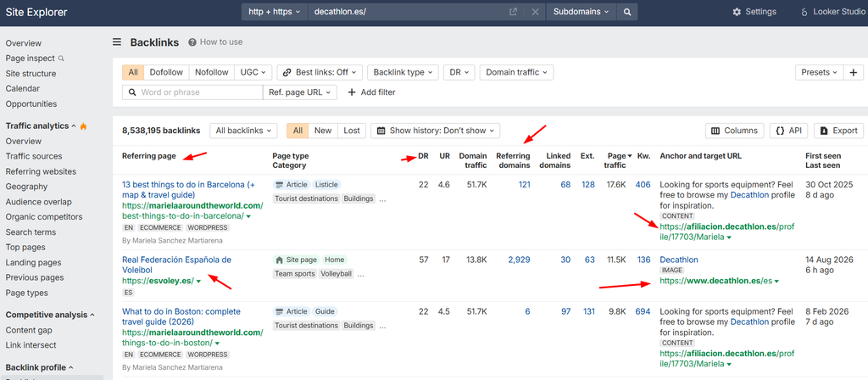The image size is (868, 380).
Task: Click the search magnifier button in top bar
Action: click(626, 12)
